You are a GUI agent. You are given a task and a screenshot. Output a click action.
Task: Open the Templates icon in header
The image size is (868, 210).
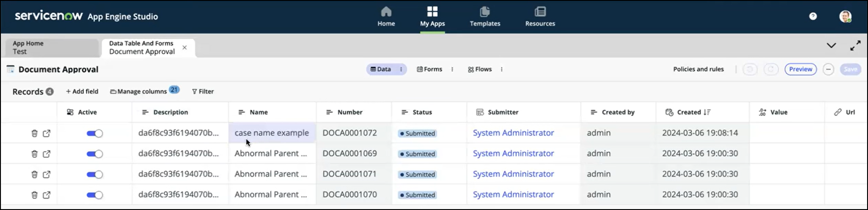[485, 12]
